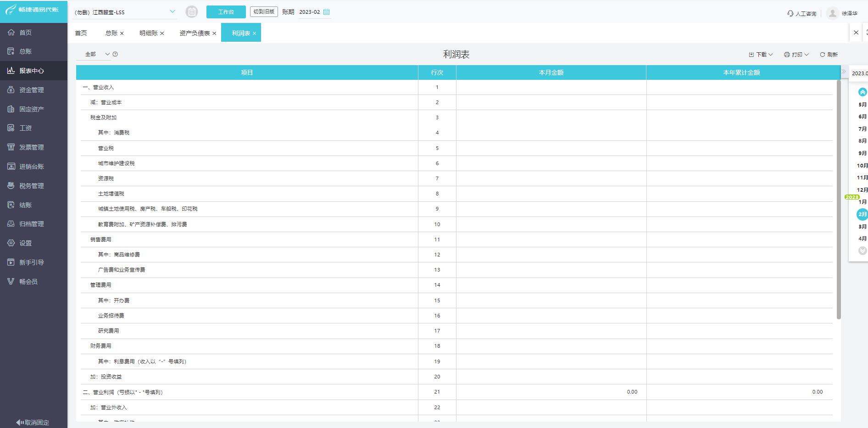Open the 固定资产 sidebar icon
868x428 pixels.
[11, 109]
